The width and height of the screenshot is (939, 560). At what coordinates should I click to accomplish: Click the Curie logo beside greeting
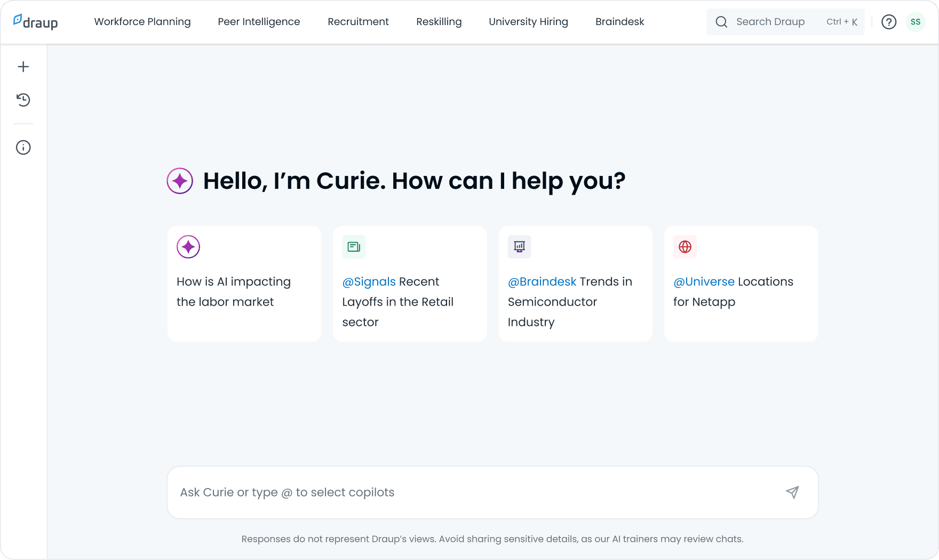pyautogui.click(x=180, y=181)
